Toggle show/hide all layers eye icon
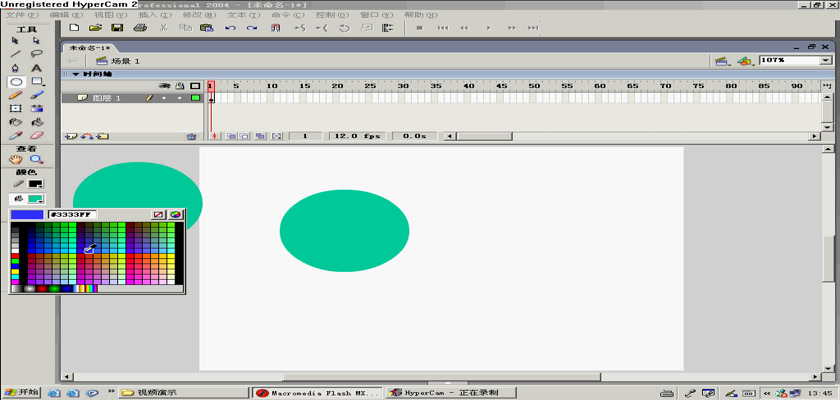840x400 pixels. click(x=166, y=86)
